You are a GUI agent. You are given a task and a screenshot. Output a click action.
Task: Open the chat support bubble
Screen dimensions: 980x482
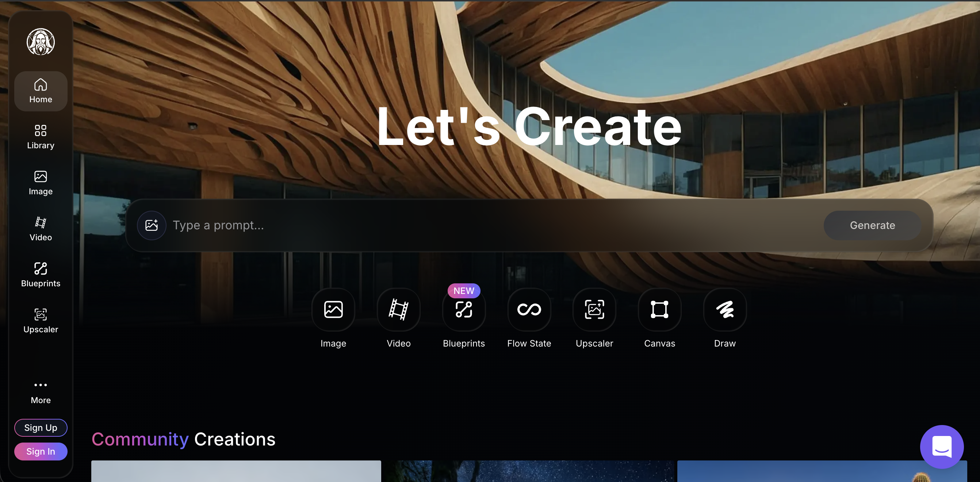[942, 447]
